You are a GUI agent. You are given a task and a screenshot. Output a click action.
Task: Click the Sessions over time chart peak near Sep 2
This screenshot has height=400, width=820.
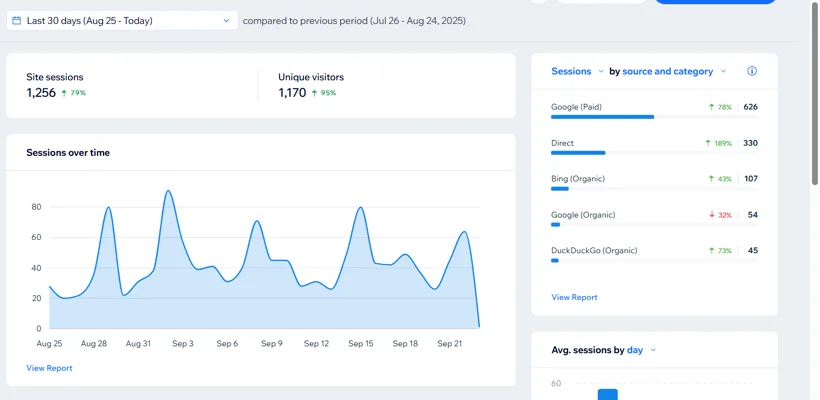(x=168, y=191)
